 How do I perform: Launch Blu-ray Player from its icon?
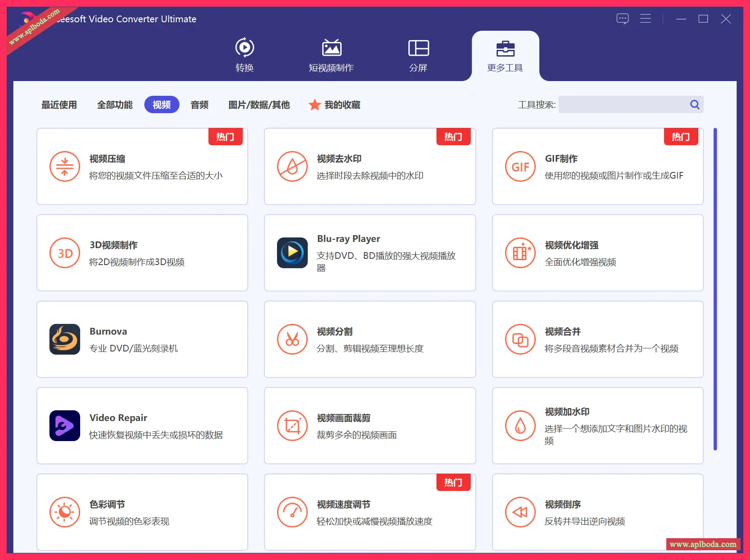point(292,253)
